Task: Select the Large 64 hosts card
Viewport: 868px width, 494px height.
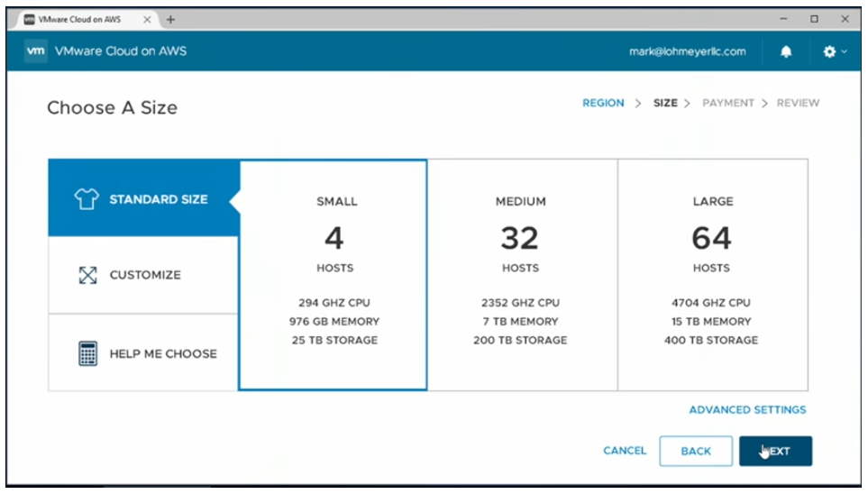Action: click(712, 275)
